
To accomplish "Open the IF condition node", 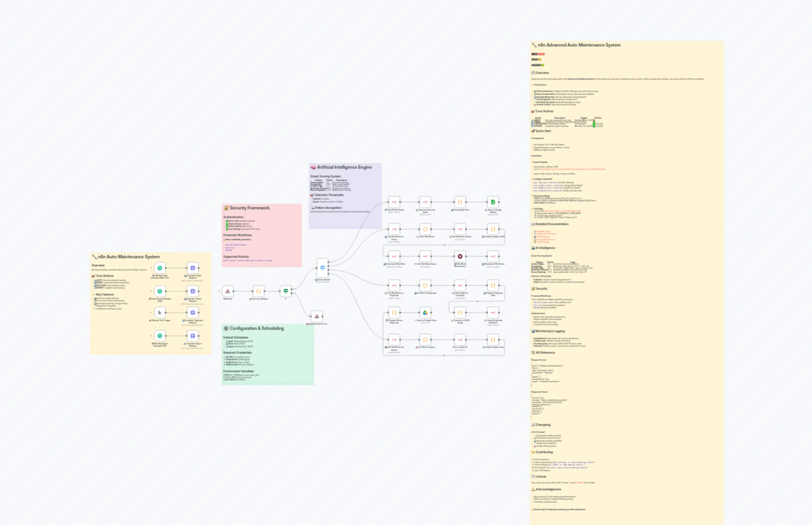I will coord(285,291).
